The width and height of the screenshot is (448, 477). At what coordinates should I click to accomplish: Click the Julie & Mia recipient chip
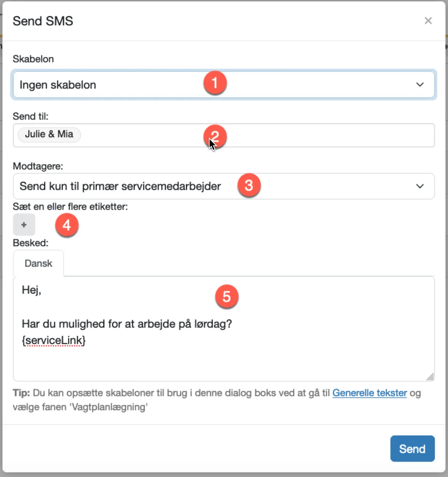coord(49,134)
